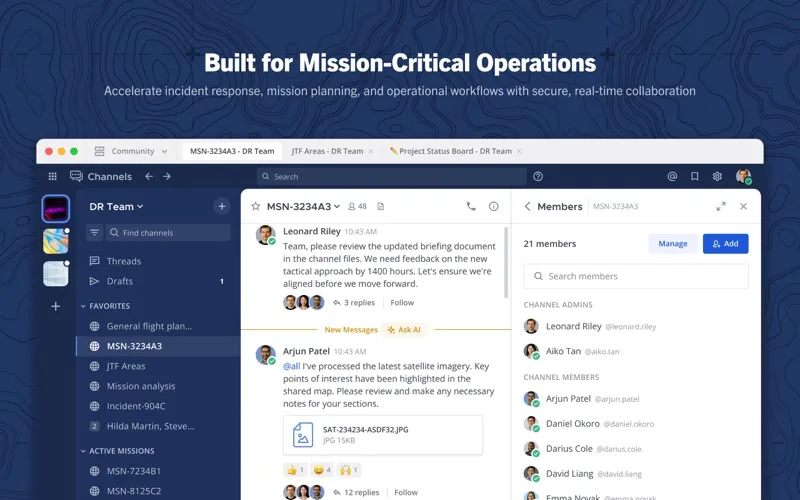Open the MSN-7234B1 channel

[x=158, y=471]
